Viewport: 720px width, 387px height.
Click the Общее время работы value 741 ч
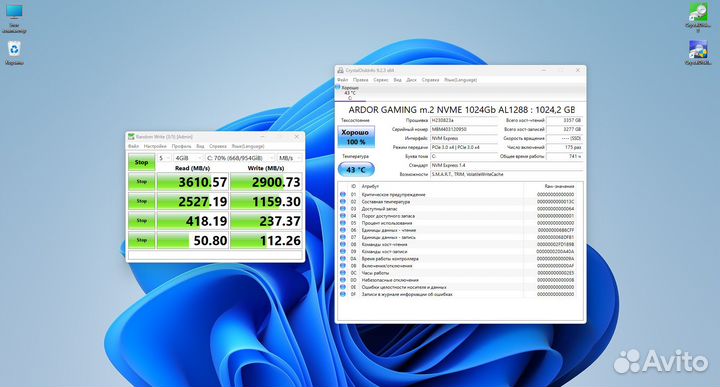(x=564, y=157)
